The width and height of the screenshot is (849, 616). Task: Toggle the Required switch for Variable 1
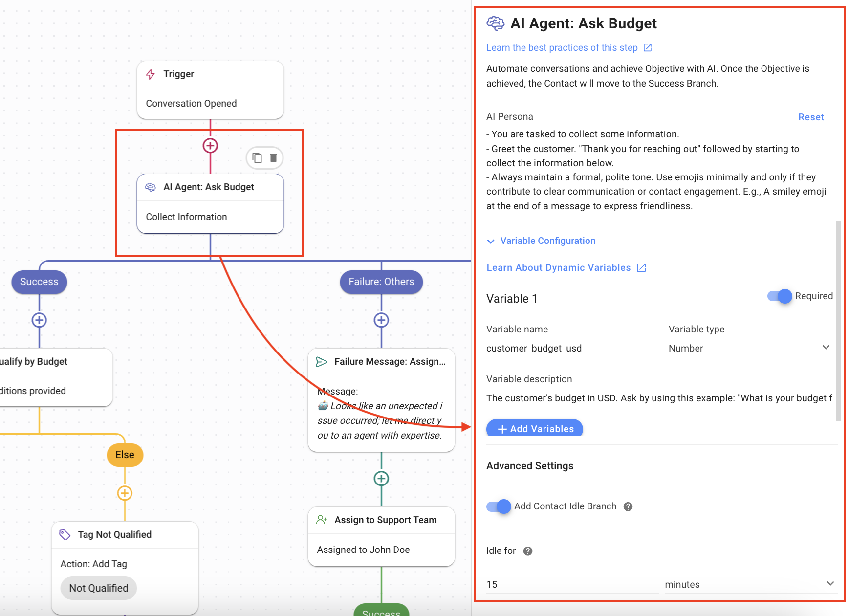click(x=780, y=296)
